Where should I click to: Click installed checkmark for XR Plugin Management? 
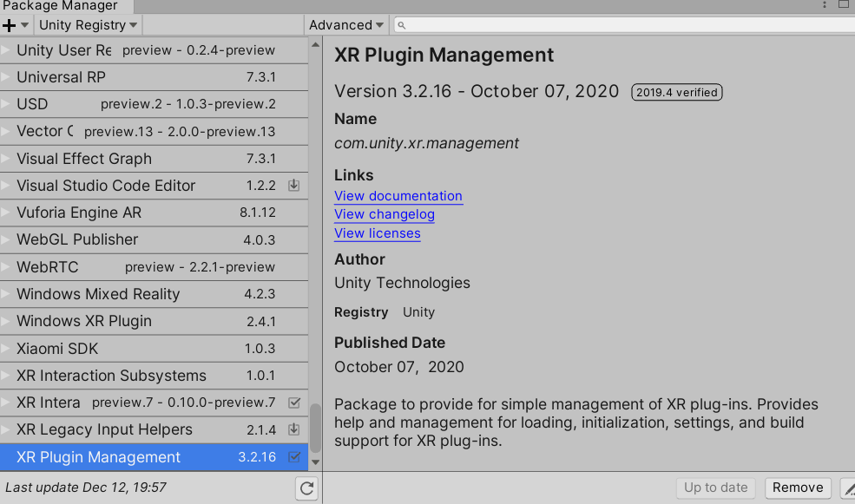294,456
